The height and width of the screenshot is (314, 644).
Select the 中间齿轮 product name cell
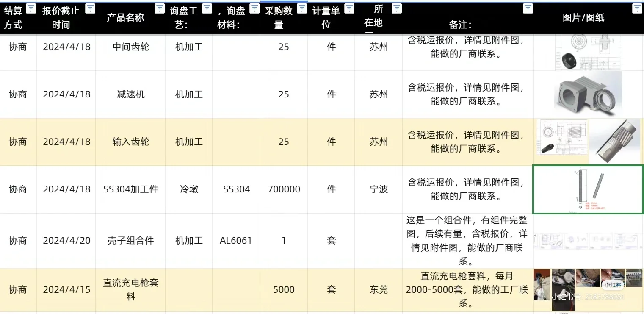(x=130, y=47)
